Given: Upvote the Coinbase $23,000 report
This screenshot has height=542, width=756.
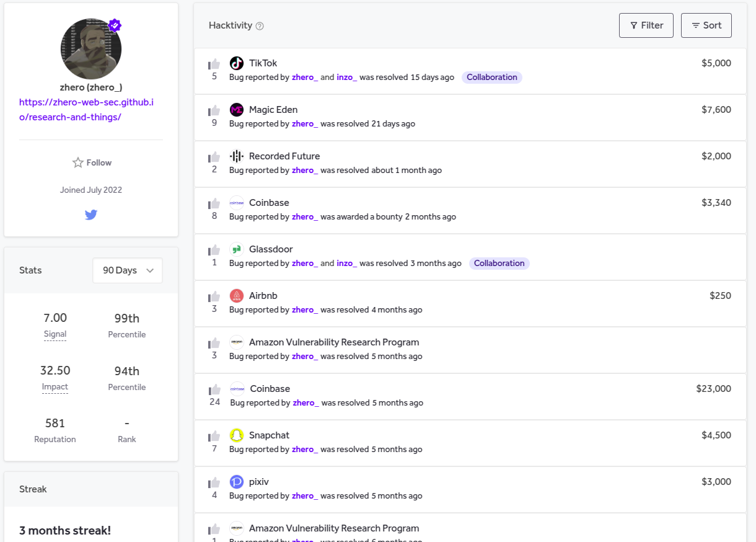Looking at the screenshot, I should click(214, 389).
